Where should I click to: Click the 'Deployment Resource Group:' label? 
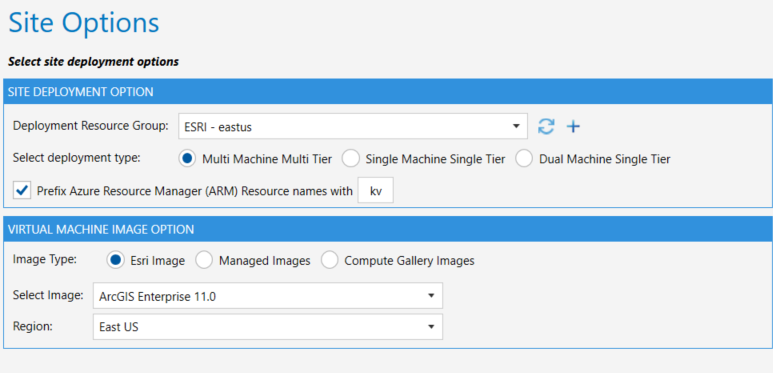click(x=91, y=126)
